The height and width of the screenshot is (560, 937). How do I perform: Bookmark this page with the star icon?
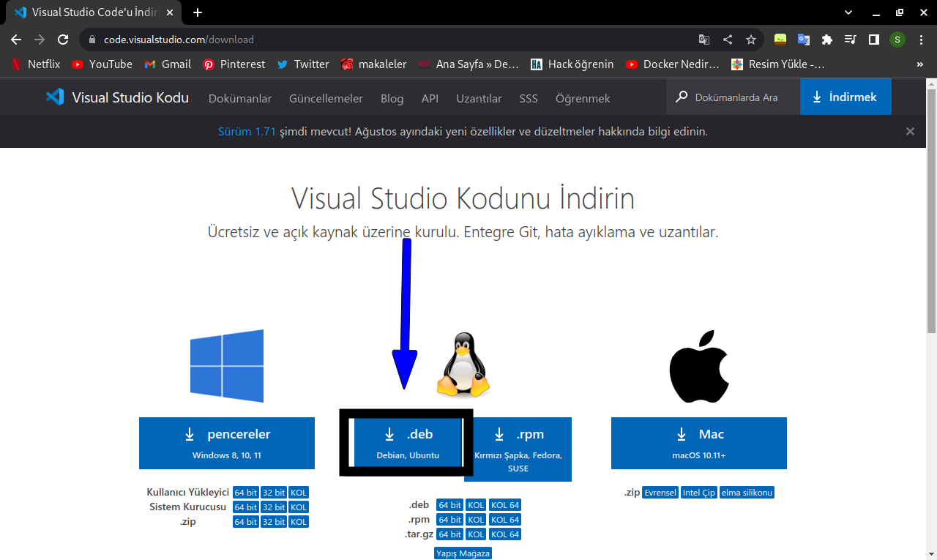click(751, 40)
